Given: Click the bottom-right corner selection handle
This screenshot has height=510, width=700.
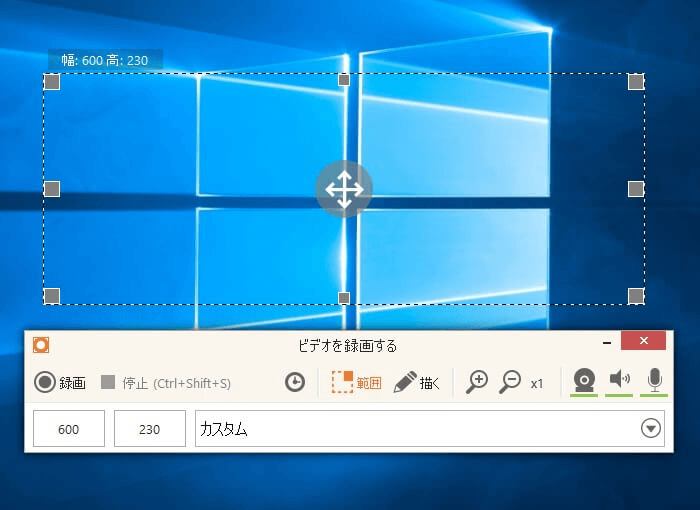Looking at the screenshot, I should [x=636, y=296].
